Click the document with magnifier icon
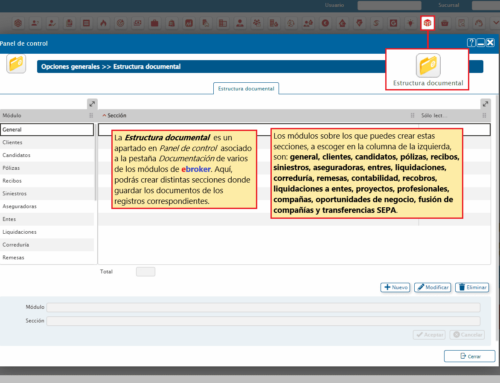 tap(462, 23)
